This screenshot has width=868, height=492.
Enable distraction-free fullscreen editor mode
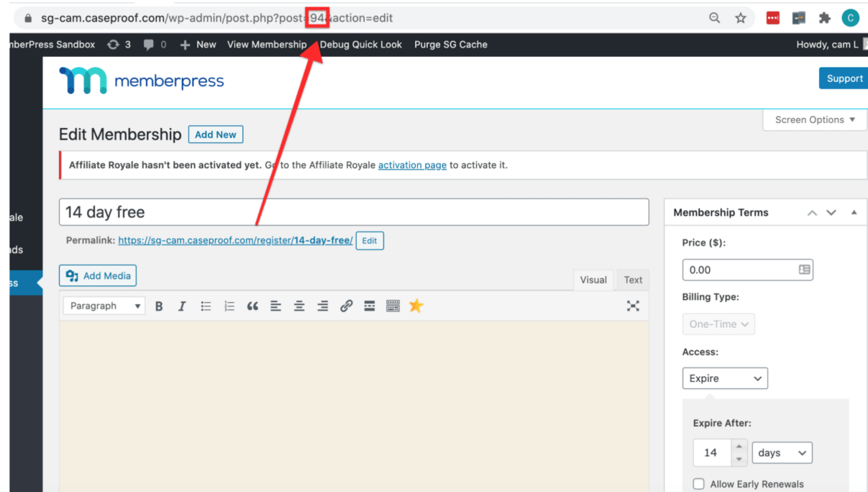(x=633, y=306)
